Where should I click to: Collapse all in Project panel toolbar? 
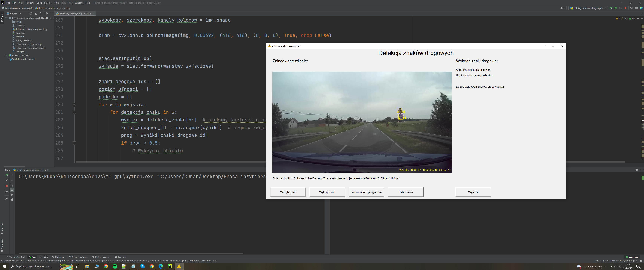(40, 13)
